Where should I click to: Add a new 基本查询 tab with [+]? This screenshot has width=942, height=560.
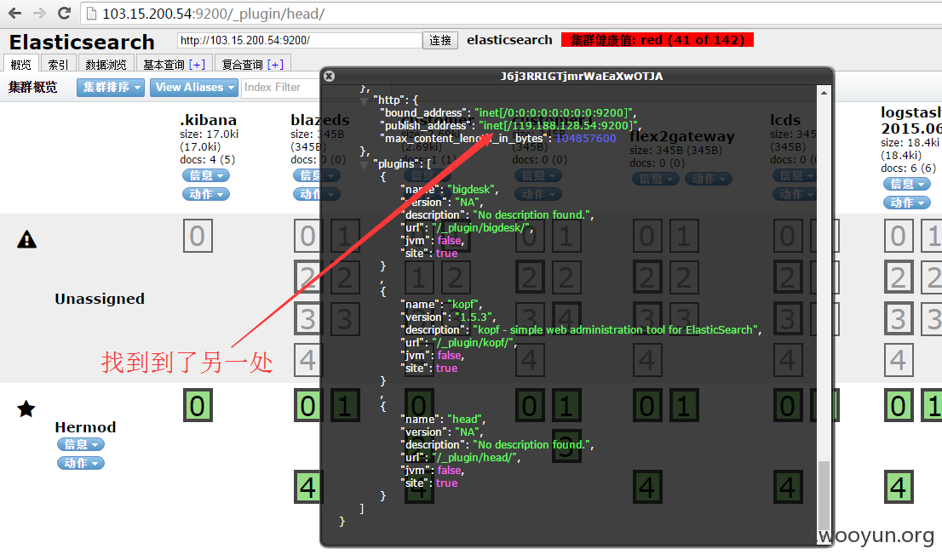pyautogui.click(x=197, y=64)
